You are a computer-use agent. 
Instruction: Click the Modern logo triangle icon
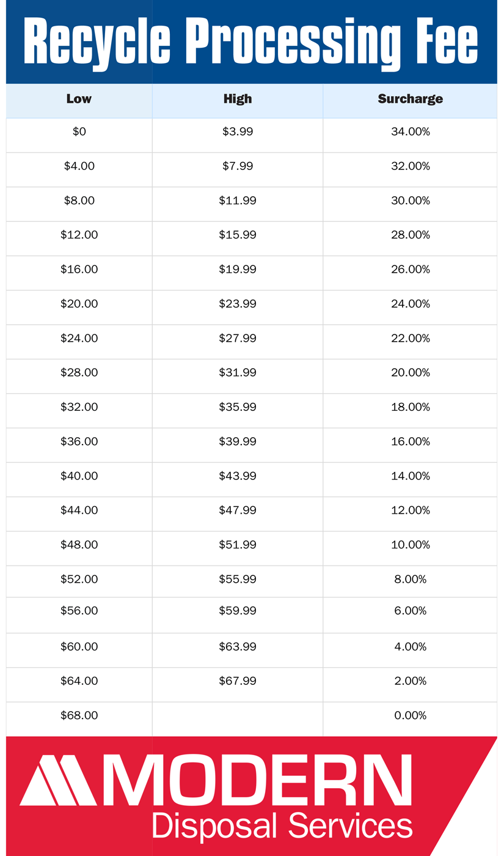click(x=58, y=780)
